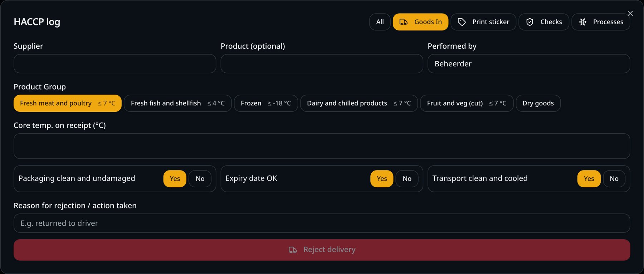Select the Frozen product group
644x274 pixels.
(266, 103)
